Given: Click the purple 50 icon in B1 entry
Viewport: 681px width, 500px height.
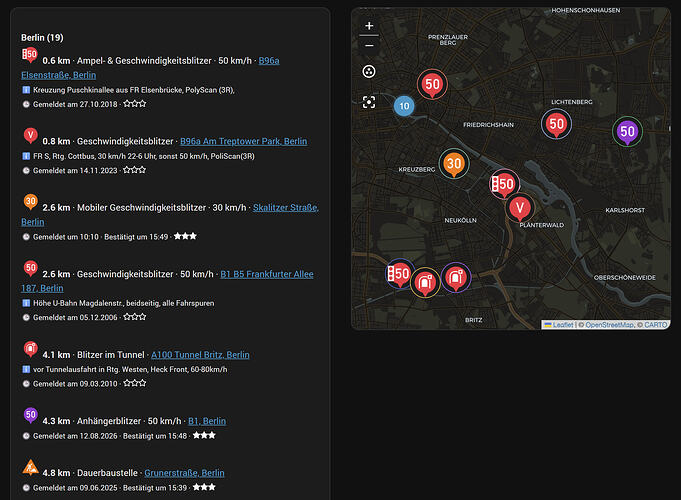Looking at the screenshot, I should click(x=30, y=415).
